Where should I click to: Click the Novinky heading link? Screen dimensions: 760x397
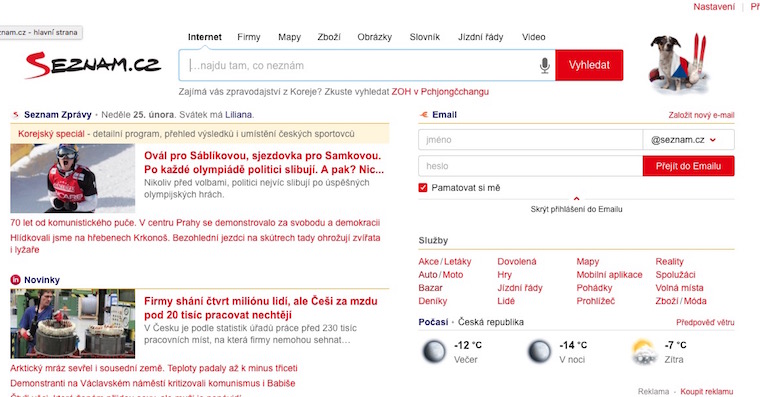(42, 280)
